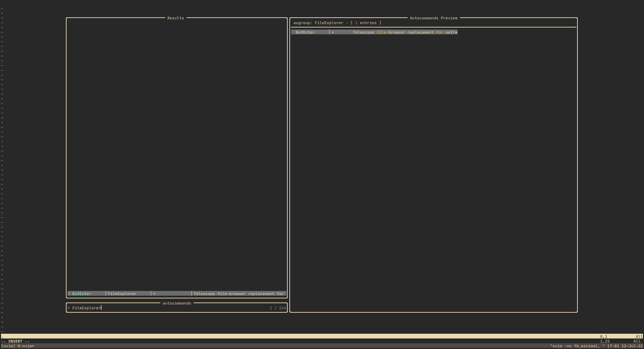Click 'Telescope file-browser replacement for' result text
644x349 pixels.
point(238,294)
